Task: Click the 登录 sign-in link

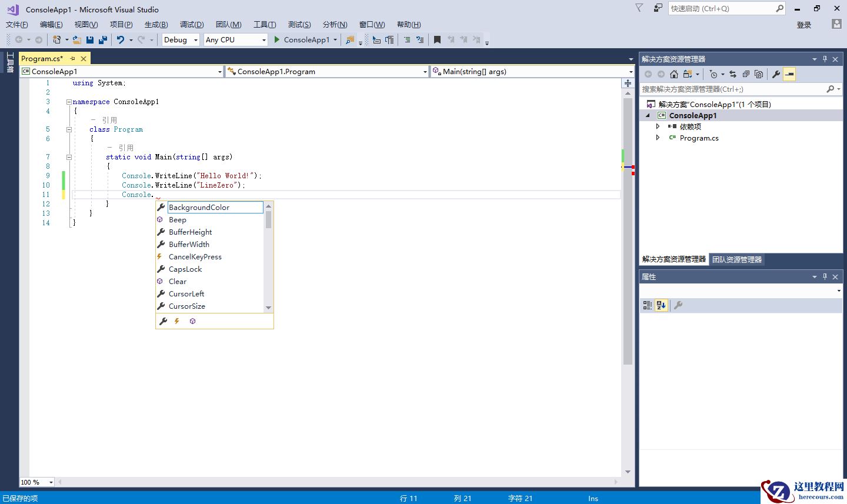Action: pyautogui.click(x=803, y=25)
